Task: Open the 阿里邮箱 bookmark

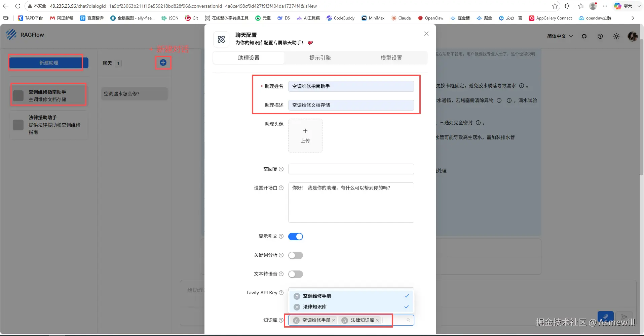Action: (x=61, y=18)
